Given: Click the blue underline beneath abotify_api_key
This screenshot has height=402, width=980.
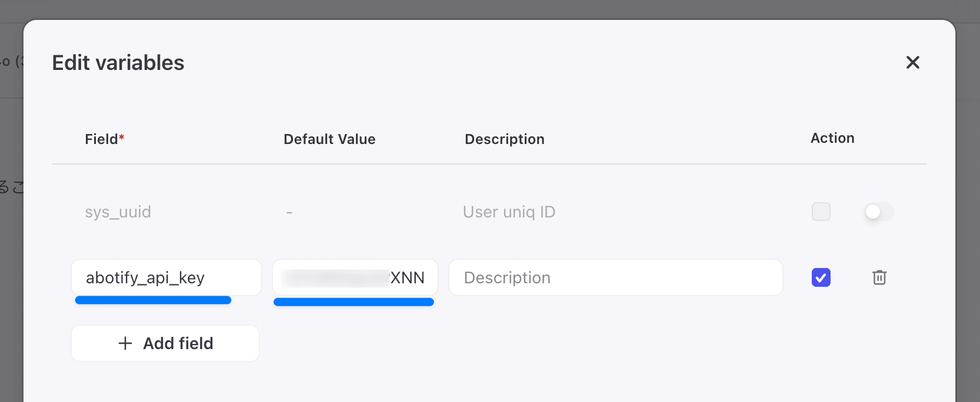Looking at the screenshot, I should click(x=153, y=300).
